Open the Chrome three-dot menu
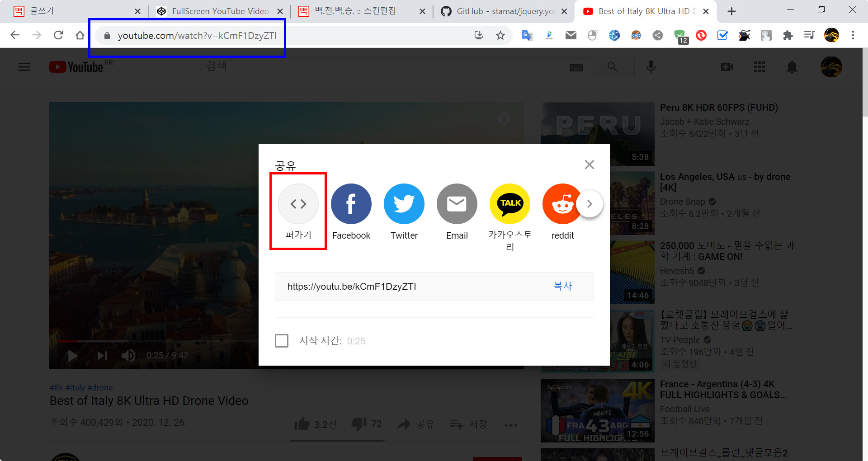This screenshot has width=868, height=461. pos(853,35)
